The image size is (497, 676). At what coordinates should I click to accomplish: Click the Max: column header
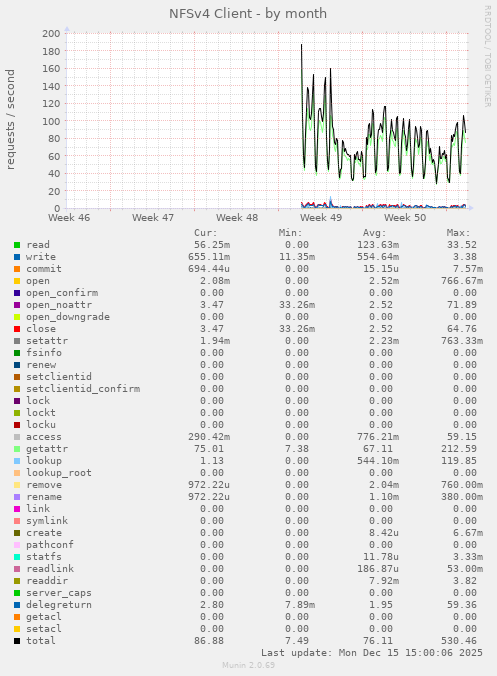click(459, 233)
